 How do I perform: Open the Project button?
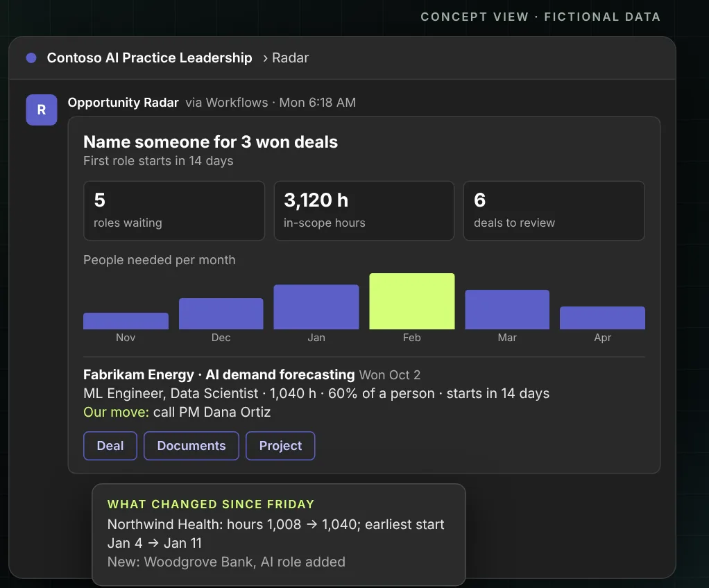click(280, 446)
